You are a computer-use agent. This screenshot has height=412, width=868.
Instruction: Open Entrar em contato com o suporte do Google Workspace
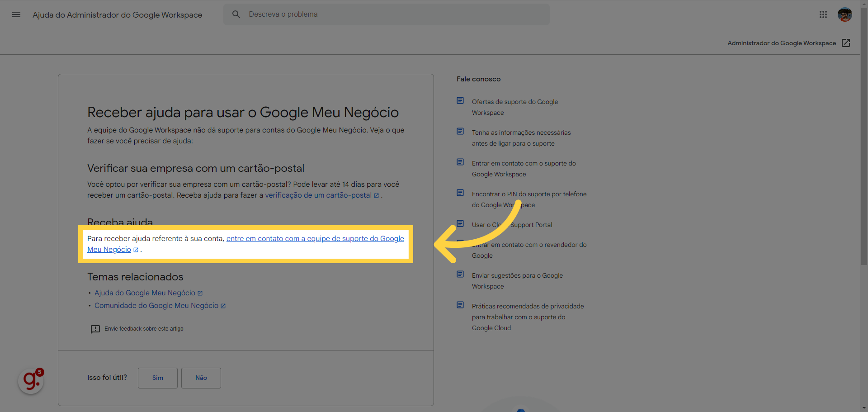tap(524, 169)
